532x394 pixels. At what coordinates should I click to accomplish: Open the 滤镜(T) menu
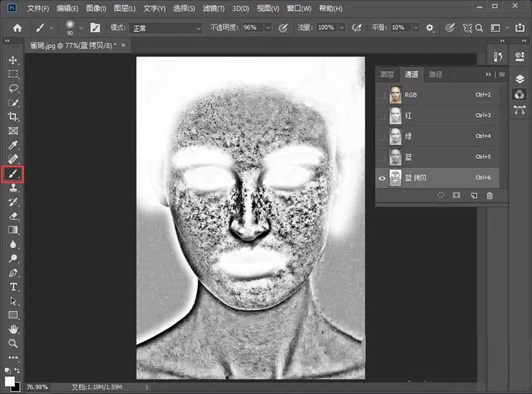[215, 9]
